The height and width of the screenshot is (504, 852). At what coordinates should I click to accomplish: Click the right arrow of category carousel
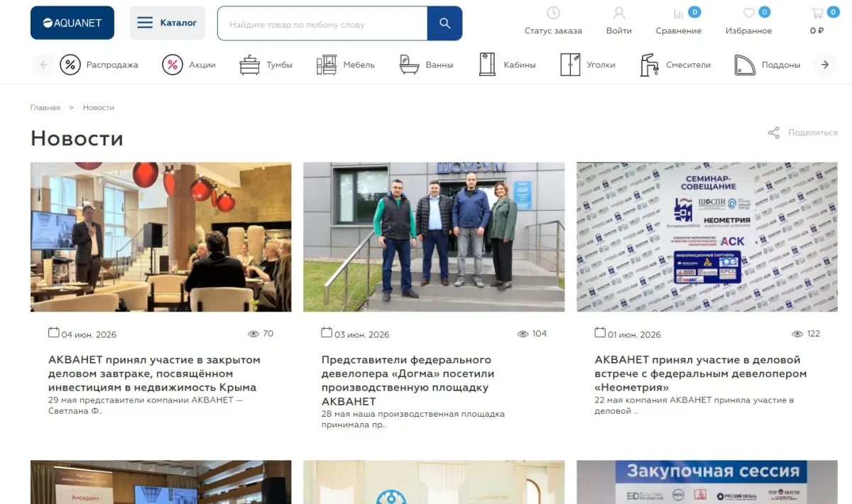(824, 65)
